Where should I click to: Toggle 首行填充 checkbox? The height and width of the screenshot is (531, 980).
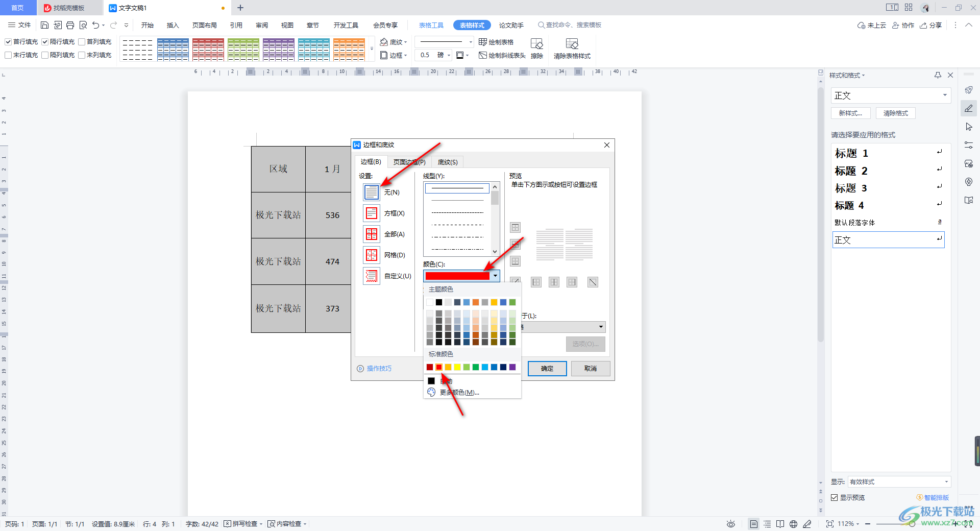[x=8, y=42]
